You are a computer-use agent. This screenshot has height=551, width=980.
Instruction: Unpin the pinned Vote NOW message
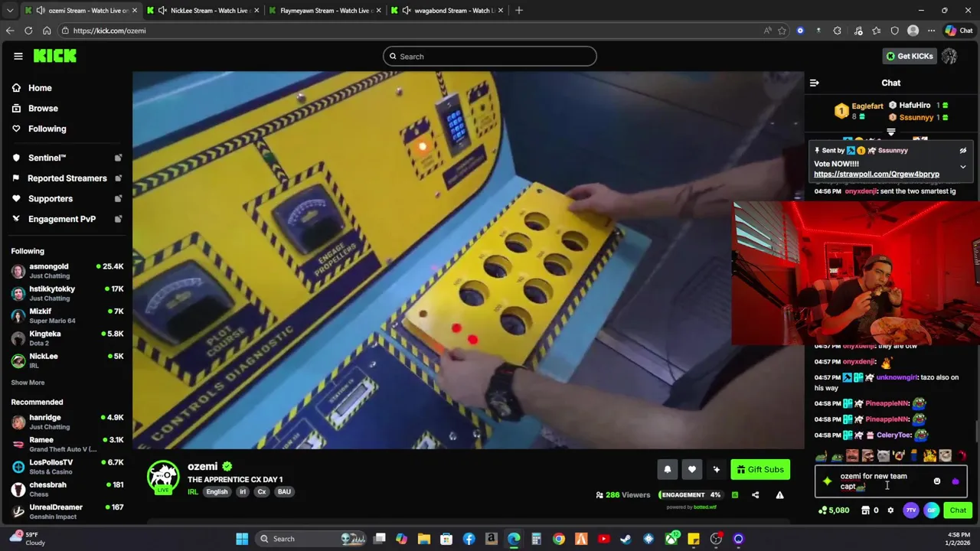tap(963, 151)
